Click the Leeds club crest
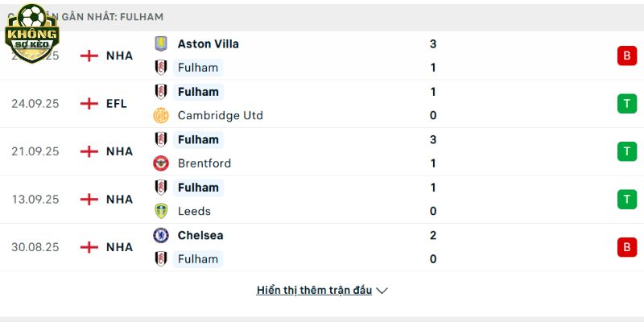This screenshot has height=322, width=644. tap(161, 211)
